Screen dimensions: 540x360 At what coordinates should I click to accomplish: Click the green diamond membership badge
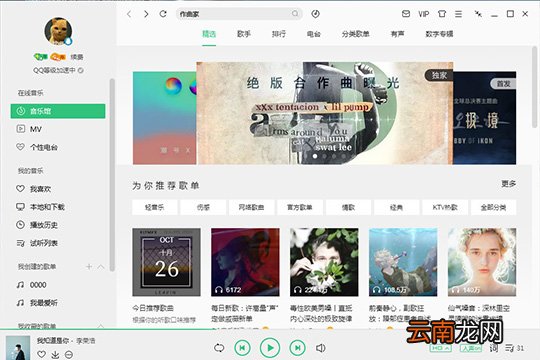click(x=41, y=57)
